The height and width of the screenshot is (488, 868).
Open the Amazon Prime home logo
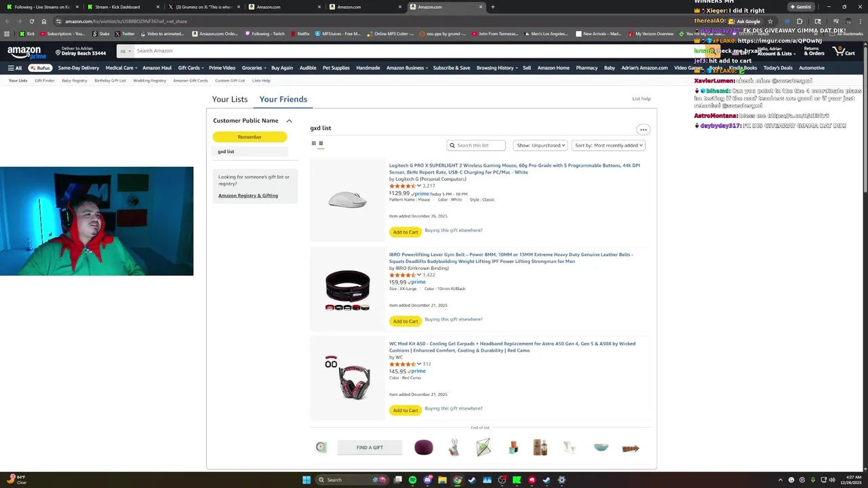27,52
